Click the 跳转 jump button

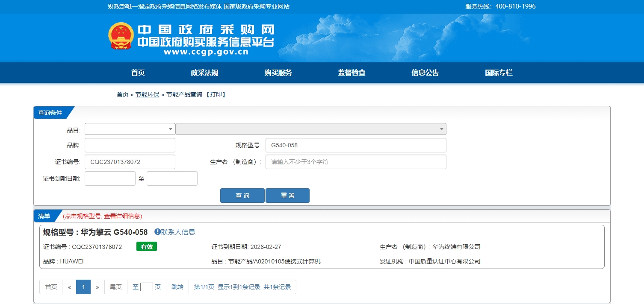pyautogui.click(x=177, y=287)
